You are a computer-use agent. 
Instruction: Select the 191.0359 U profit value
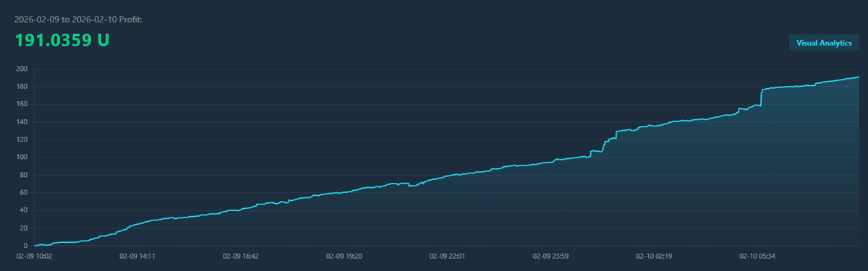[62, 41]
